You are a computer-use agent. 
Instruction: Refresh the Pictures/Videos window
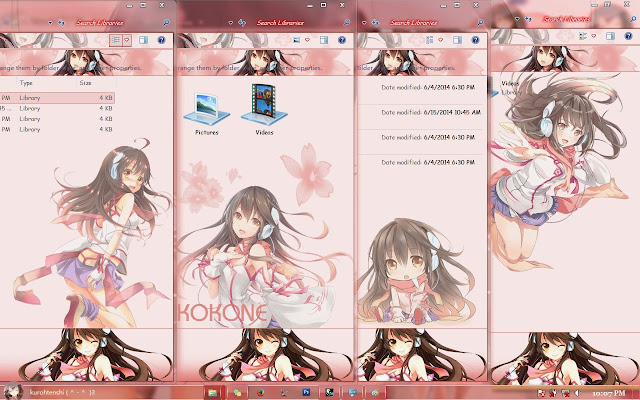[x=242, y=23]
